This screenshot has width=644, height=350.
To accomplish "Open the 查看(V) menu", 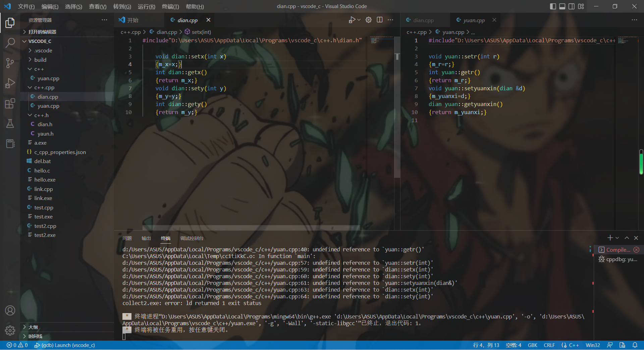I will (x=97, y=6).
